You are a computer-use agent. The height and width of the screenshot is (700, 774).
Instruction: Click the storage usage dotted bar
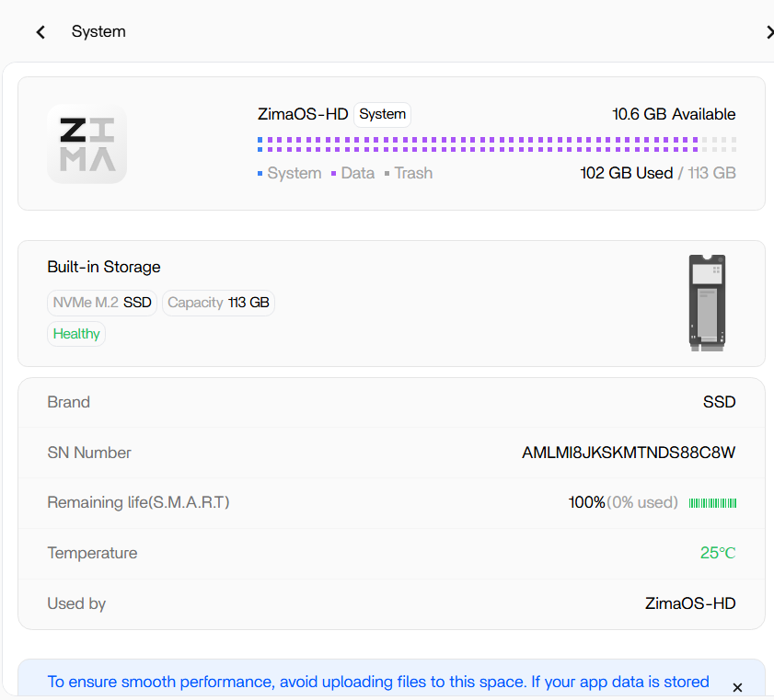point(496,144)
